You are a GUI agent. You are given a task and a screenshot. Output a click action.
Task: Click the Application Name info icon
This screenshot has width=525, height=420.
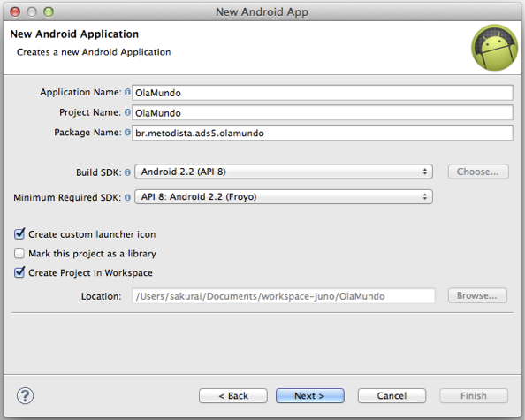coord(127,92)
